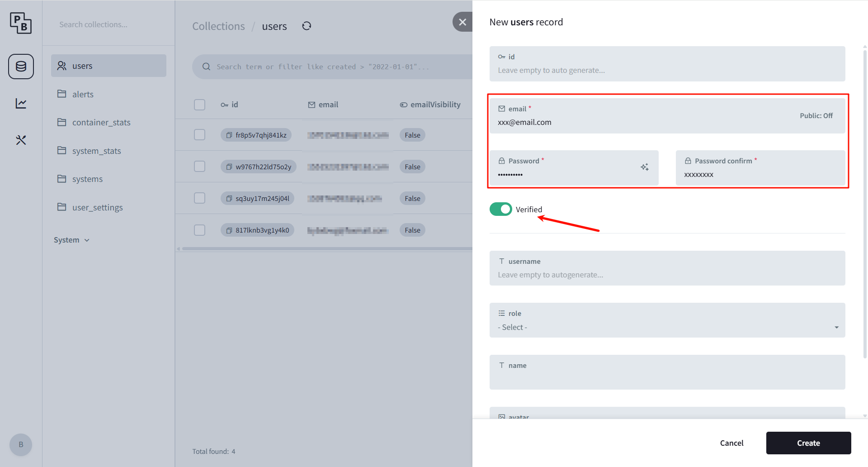
Task: Click the Cancel button
Action: tap(731, 443)
